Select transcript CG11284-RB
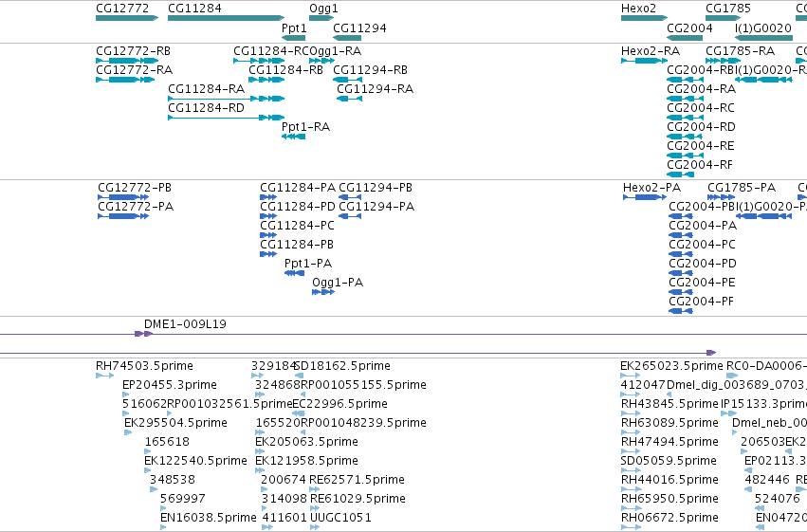The width and height of the screenshot is (807, 532). [x=266, y=80]
